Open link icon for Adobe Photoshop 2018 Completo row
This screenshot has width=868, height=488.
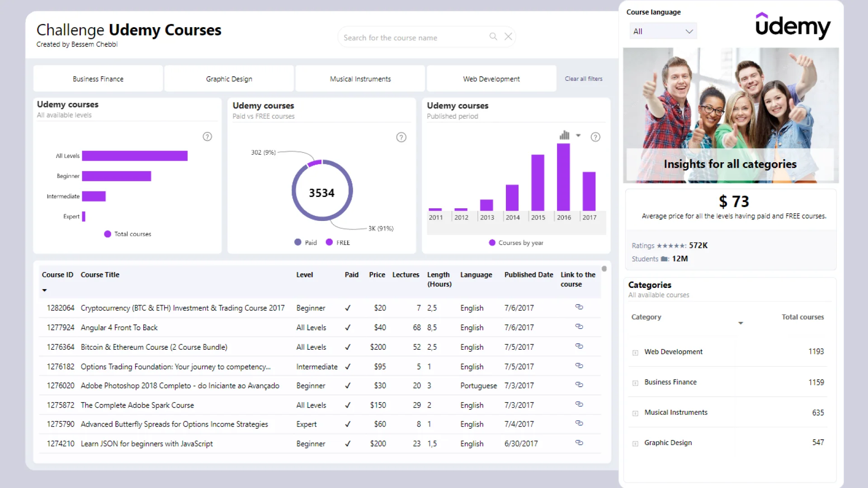coord(579,385)
